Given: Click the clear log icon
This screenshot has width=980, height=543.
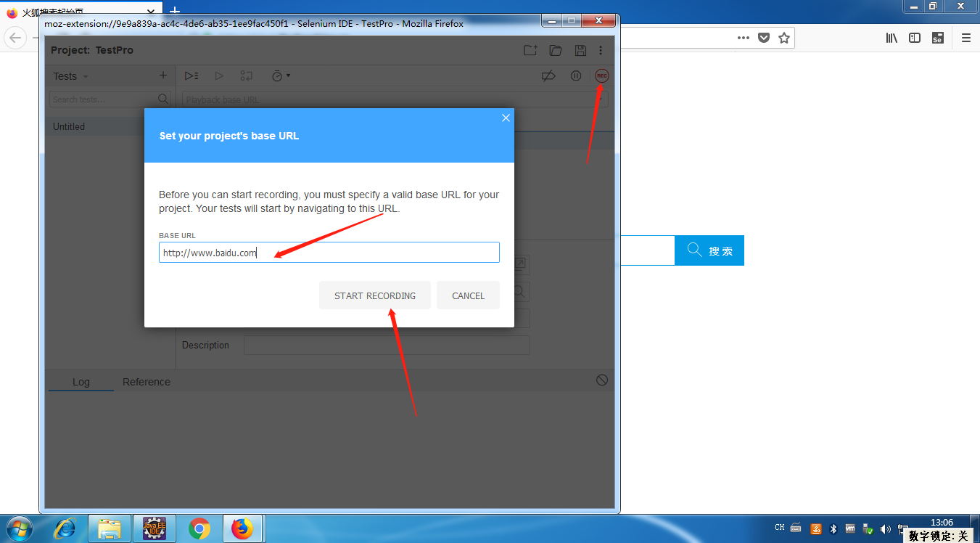Looking at the screenshot, I should 602,380.
